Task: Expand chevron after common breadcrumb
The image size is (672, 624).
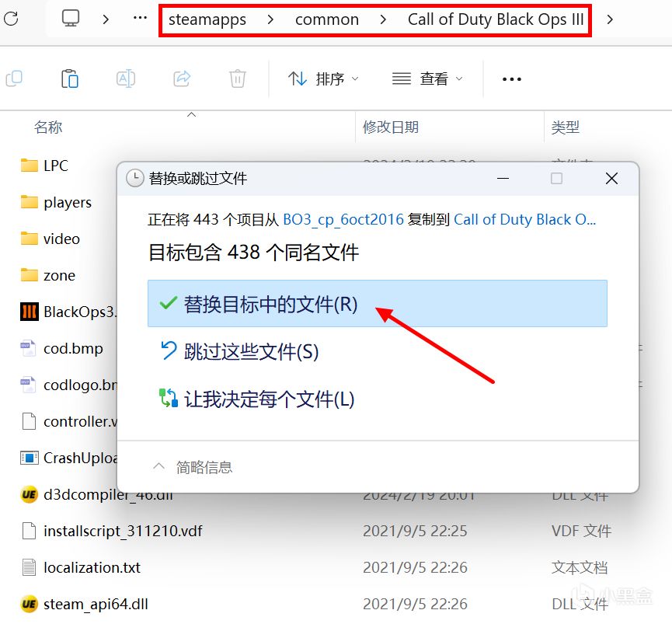Action: [383, 19]
